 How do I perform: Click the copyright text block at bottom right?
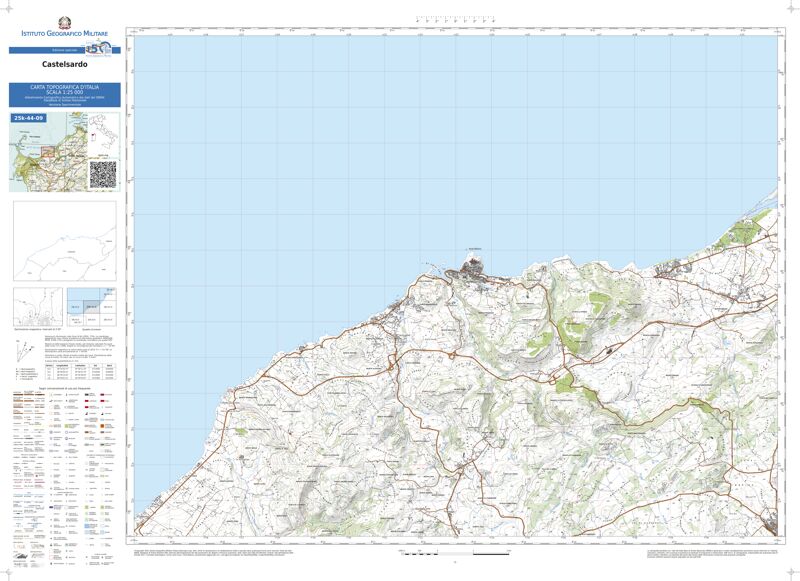click(710, 552)
